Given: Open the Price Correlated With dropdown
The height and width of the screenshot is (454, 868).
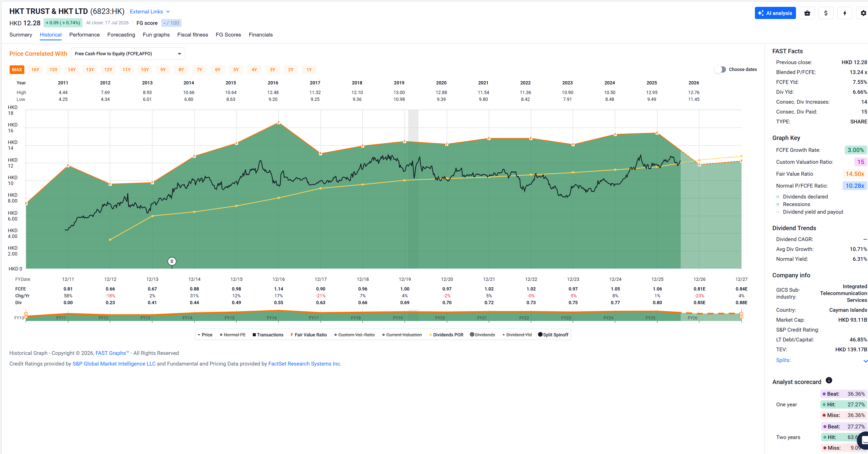Looking at the screenshot, I should pos(128,53).
